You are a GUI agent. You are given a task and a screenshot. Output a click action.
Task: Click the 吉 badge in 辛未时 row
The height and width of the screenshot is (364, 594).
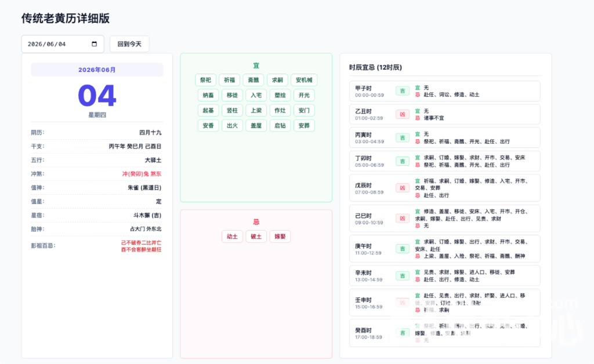403,276
